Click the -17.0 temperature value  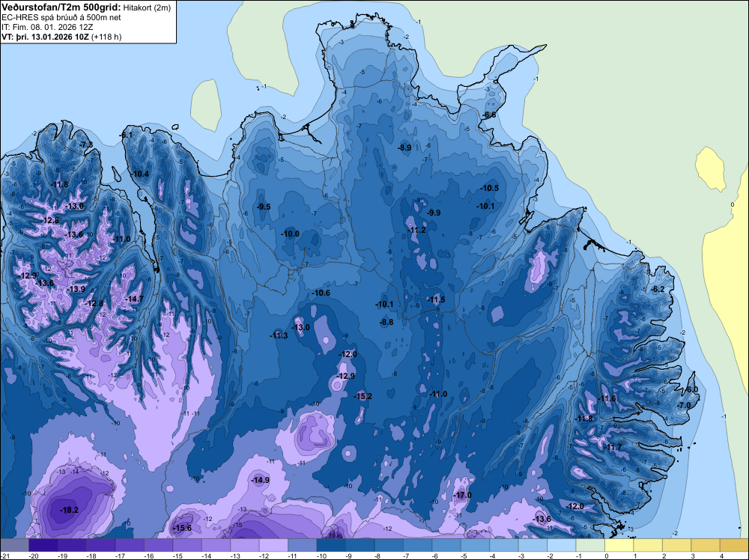point(462,495)
